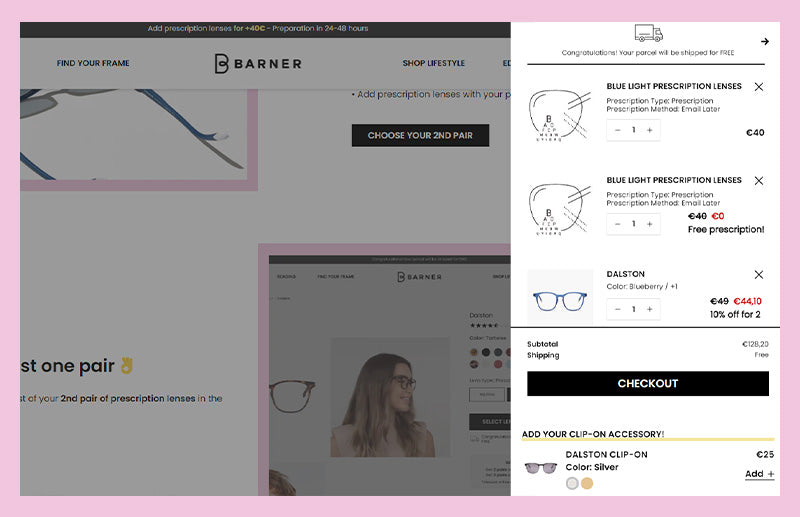This screenshot has height=517, width=800.
Task: Increase the Dalston frame quantity
Action: click(x=649, y=309)
